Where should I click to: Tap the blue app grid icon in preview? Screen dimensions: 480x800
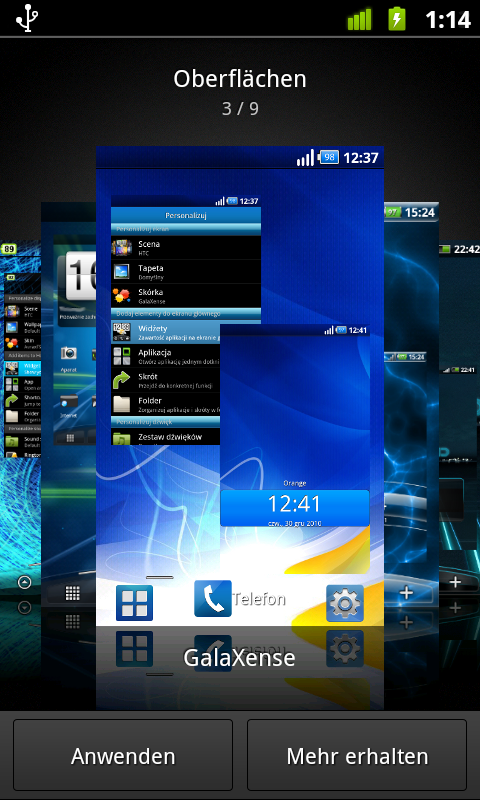click(x=134, y=603)
